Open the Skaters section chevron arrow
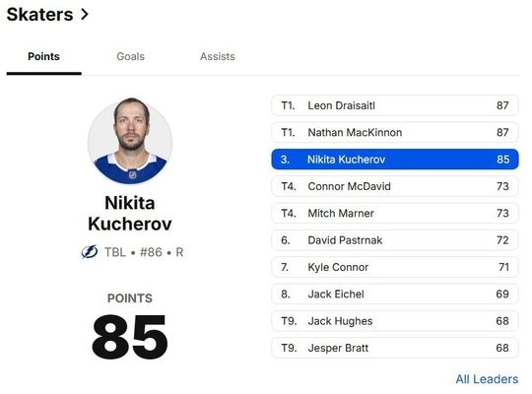532x394 pixels. [x=85, y=14]
